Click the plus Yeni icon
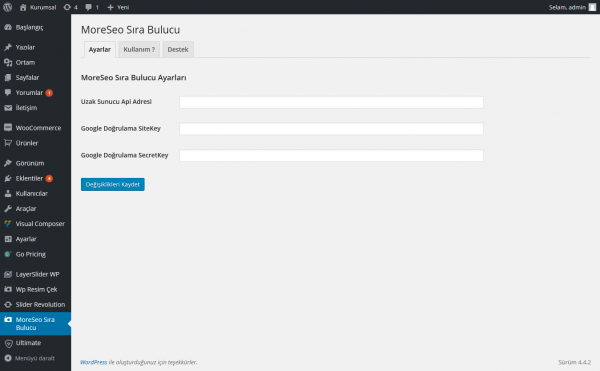Viewport: 600px width, 371px height. click(x=111, y=7)
